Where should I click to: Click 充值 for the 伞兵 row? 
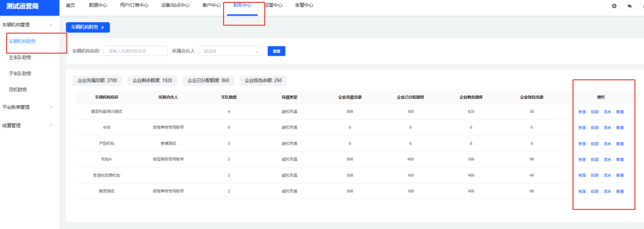coord(582,128)
